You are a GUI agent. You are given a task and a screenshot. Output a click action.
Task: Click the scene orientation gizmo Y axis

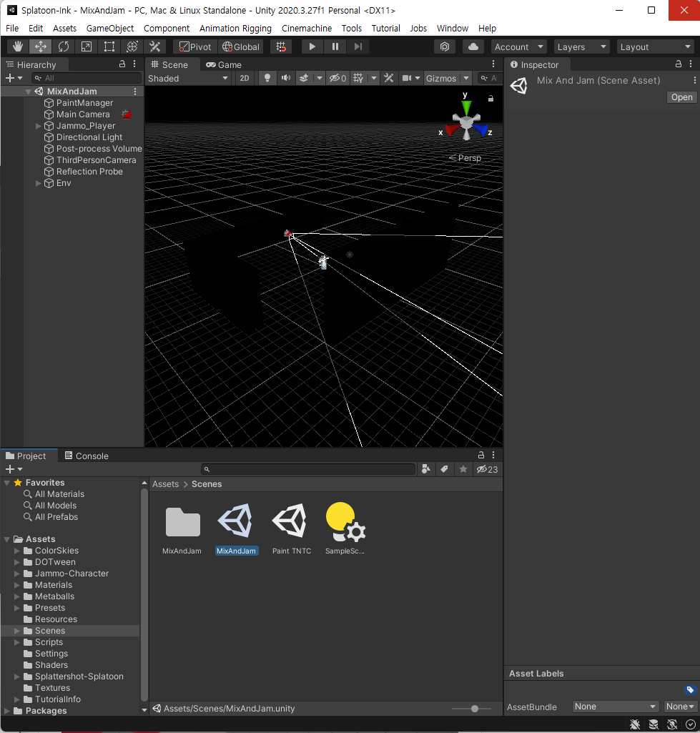tap(466, 106)
